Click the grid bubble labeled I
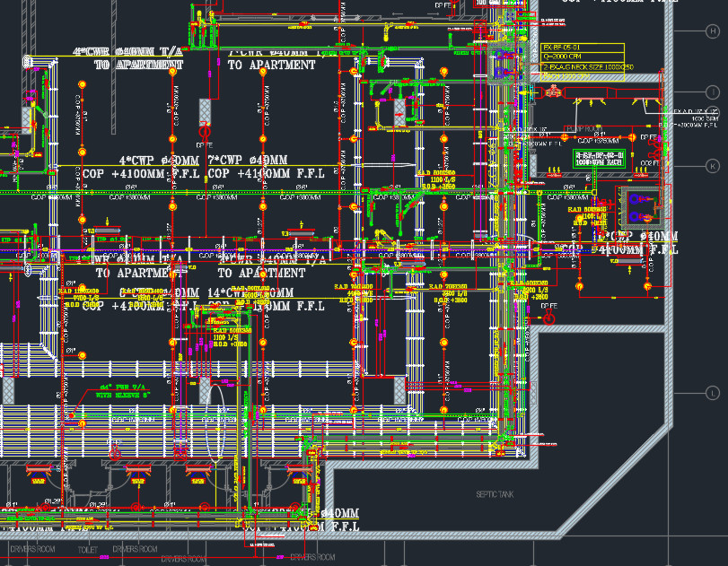 tap(712, 91)
